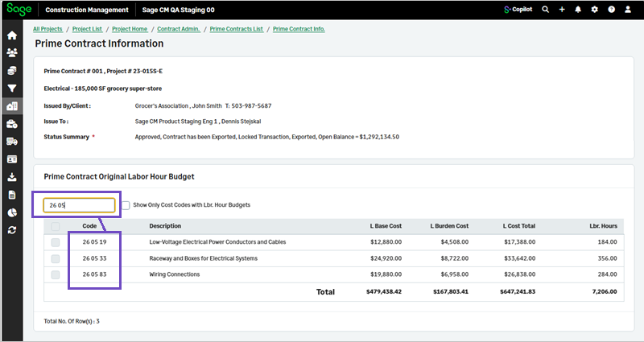Open Sage Copilot assistant
The width and height of the screenshot is (644, 342).
point(518,10)
